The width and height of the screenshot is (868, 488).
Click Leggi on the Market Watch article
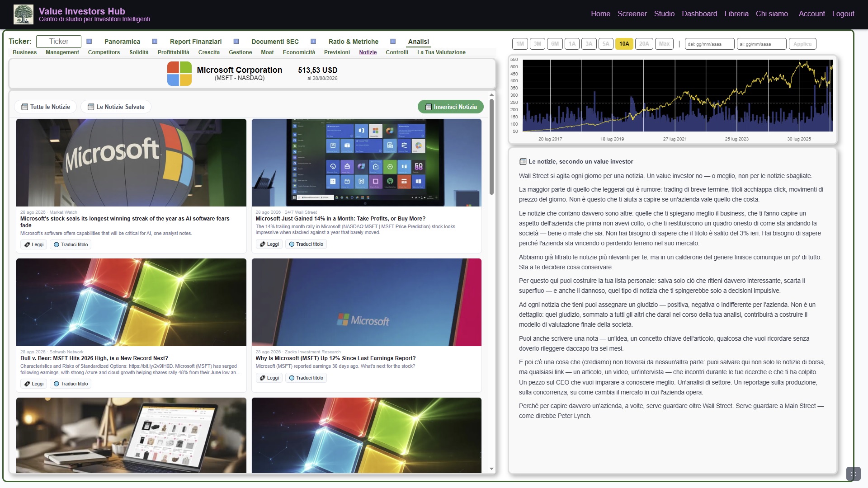[34, 244]
